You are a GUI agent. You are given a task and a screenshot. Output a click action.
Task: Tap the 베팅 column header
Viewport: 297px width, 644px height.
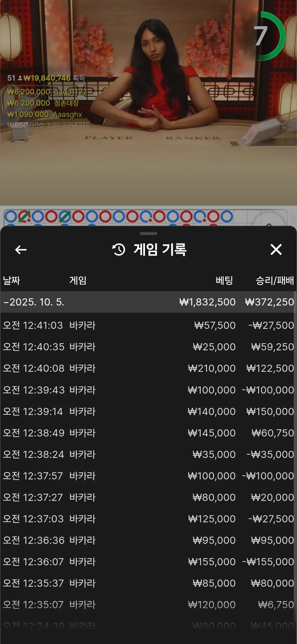pyautogui.click(x=224, y=280)
